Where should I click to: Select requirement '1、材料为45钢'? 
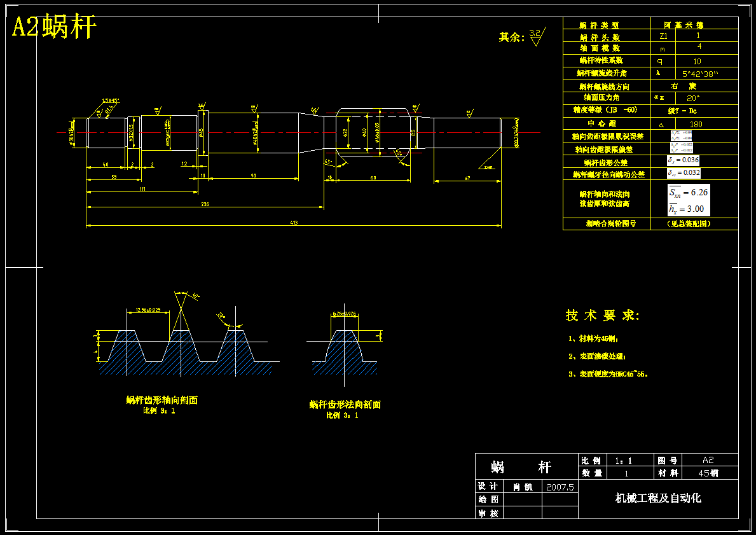click(x=593, y=338)
